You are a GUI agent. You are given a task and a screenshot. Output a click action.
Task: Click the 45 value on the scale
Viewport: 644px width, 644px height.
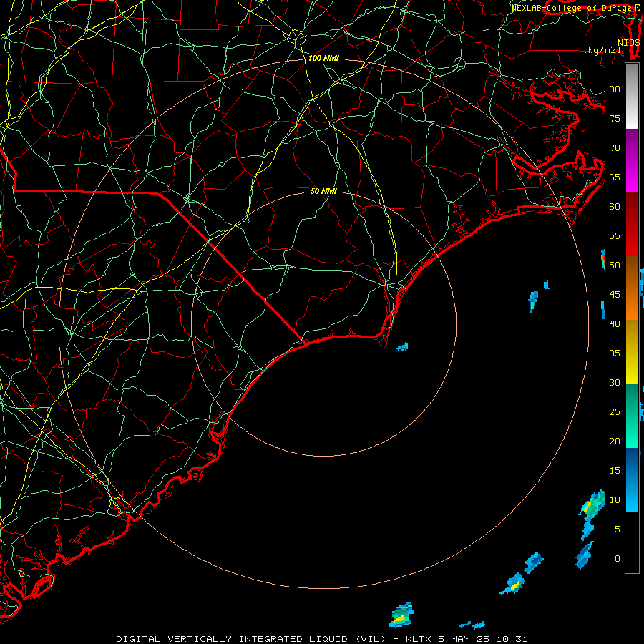tap(615, 295)
